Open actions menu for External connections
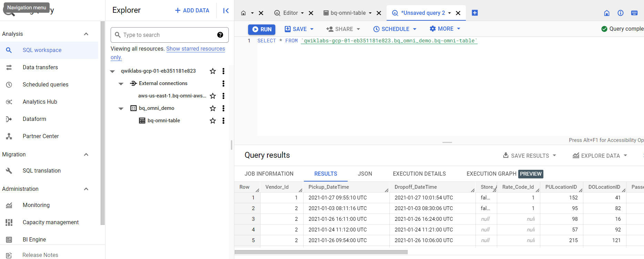The height and width of the screenshot is (259, 644). point(223,83)
